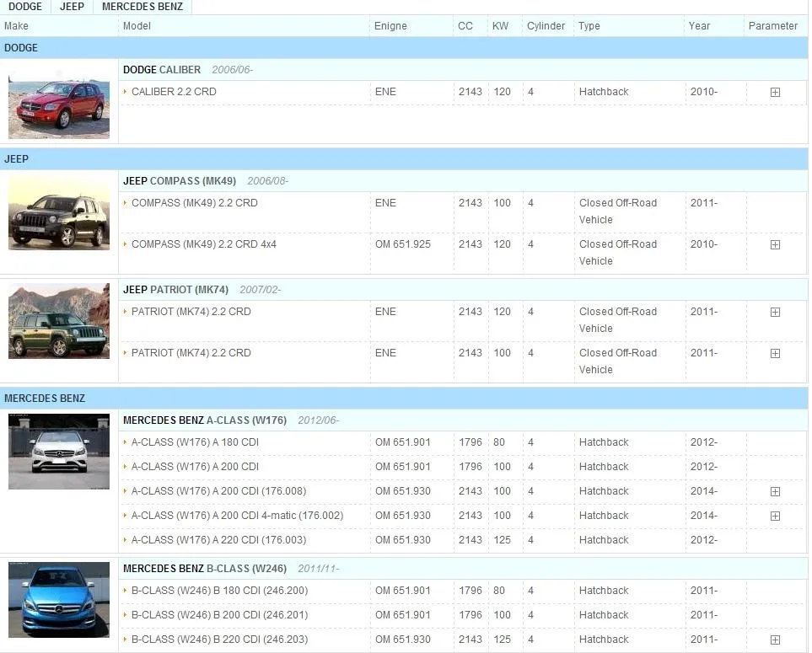Select the 2006/08- date beside JEEP COMPASS
Image resolution: width=812 pixels, height=653 pixels.
[268, 181]
